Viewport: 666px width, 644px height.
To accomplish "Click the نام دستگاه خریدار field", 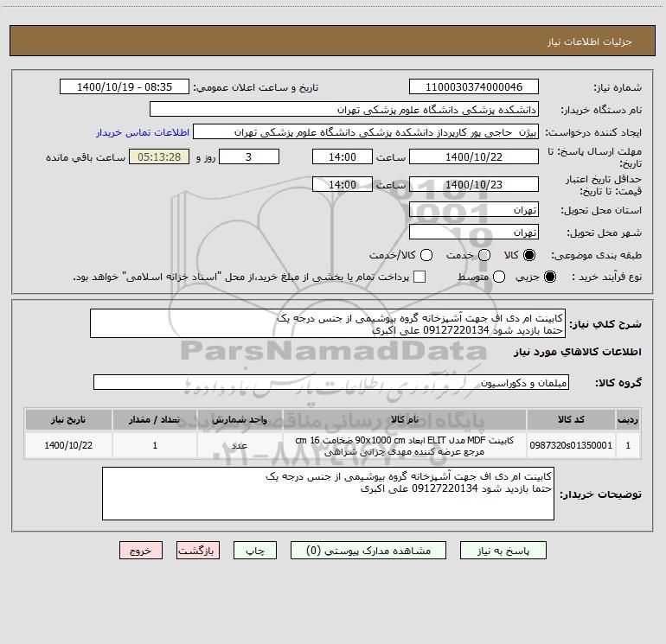I will [x=344, y=110].
